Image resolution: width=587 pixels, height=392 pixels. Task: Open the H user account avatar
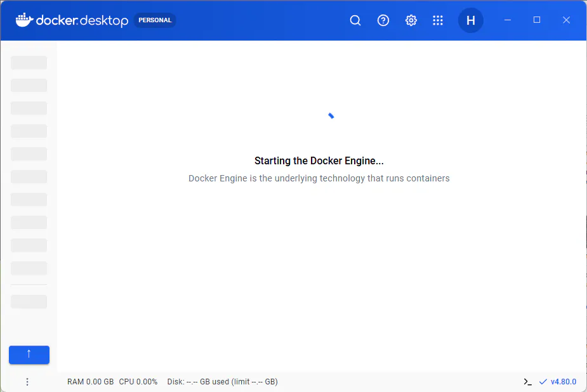(x=471, y=20)
